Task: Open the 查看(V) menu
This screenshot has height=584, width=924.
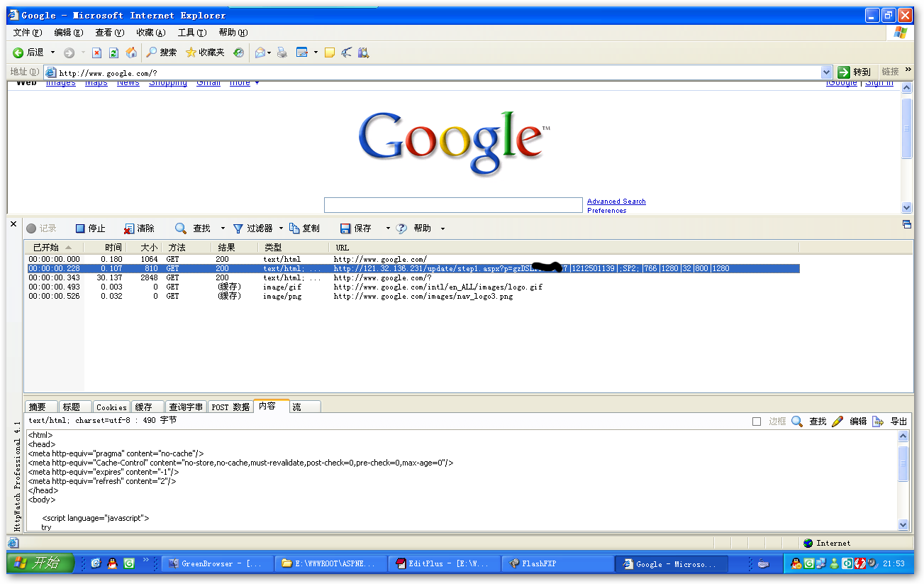Action: (x=110, y=33)
